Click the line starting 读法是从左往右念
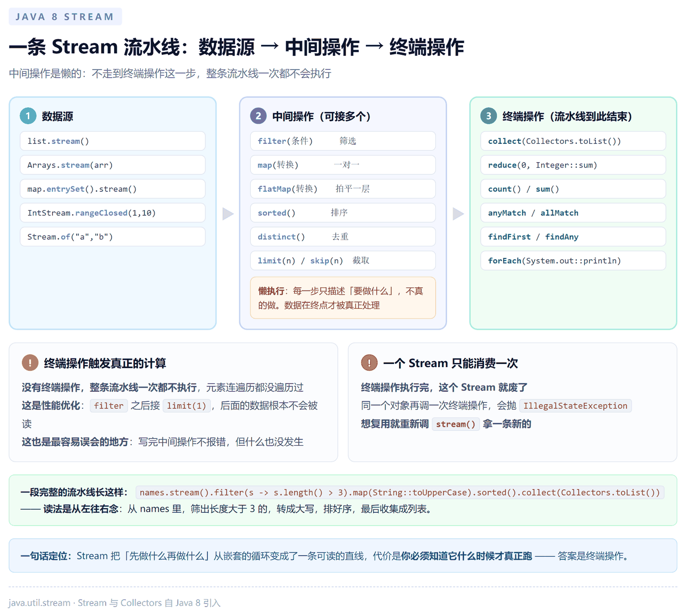The width and height of the screenshot is (685, 616). (227, 509)
